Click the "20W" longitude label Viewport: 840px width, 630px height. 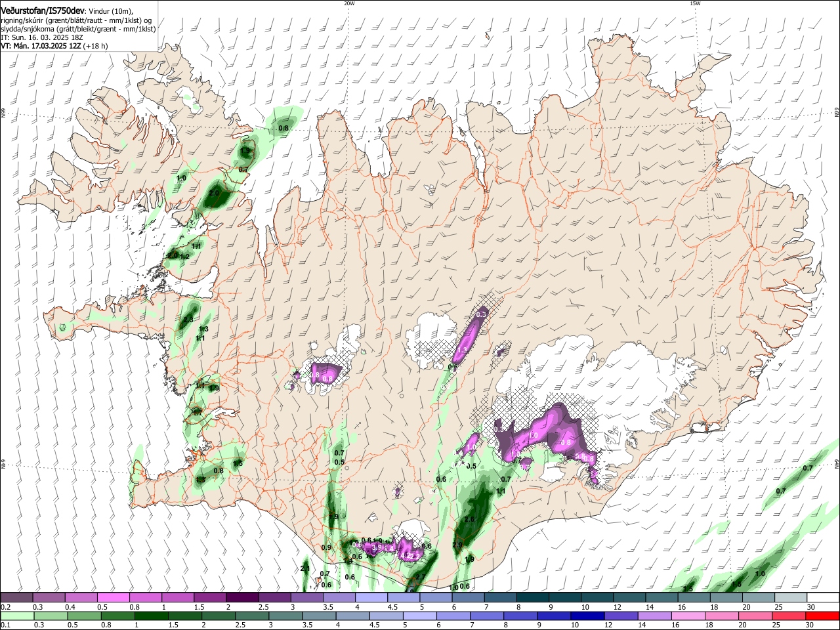coord(349,3)
